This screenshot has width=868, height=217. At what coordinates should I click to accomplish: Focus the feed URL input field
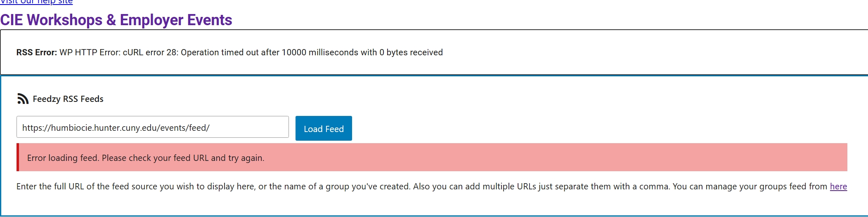coord(152,127)
